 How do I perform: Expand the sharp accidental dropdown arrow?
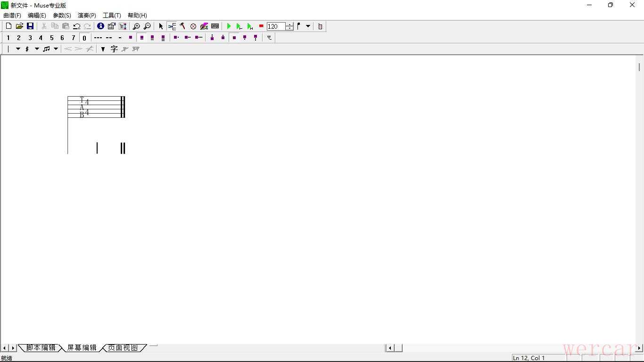click(37, 49)
